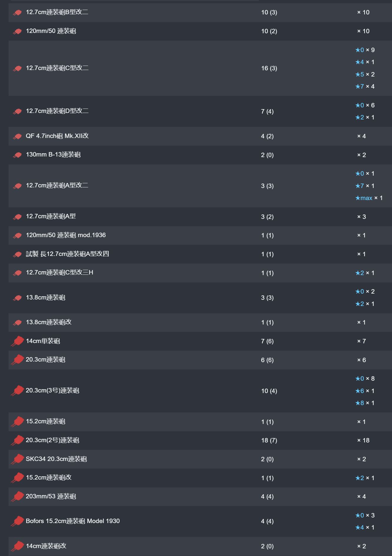392x556 pixels.
Task: Click the gun icon next to 120mm/50 連装砲
Action: tap(17, 31)
